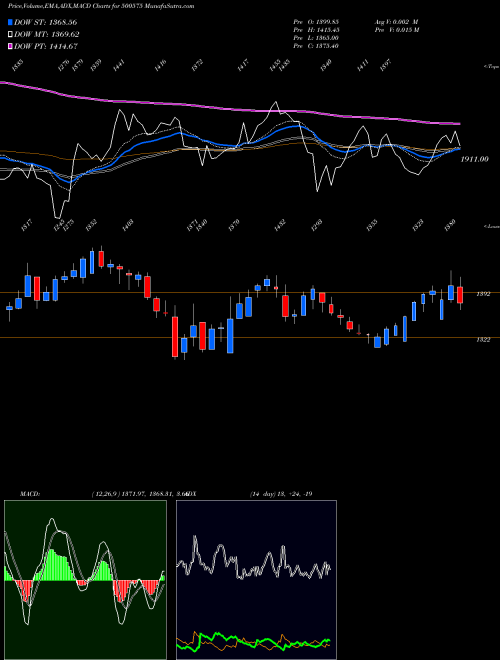Click the 1441 top value label
Viewport: 500px width, 660px height.
pyautogui.click(x=119, y=65)
